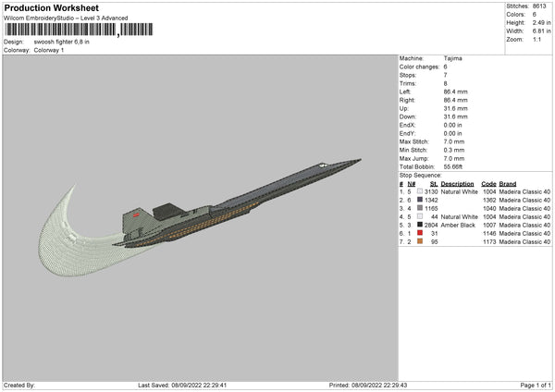The width and height of the screenshot is (555, 392).
Task: Click the "Left:" measurement label
Action: 405,92
